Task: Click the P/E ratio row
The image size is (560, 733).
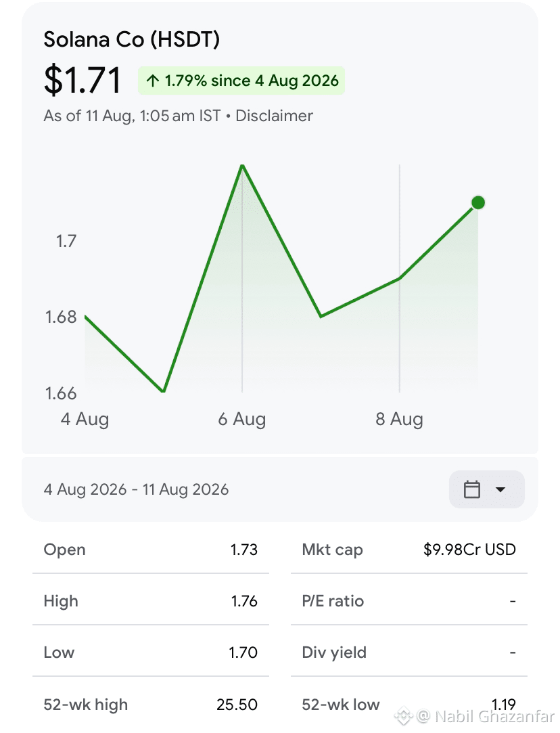Action: pos(409,601)
